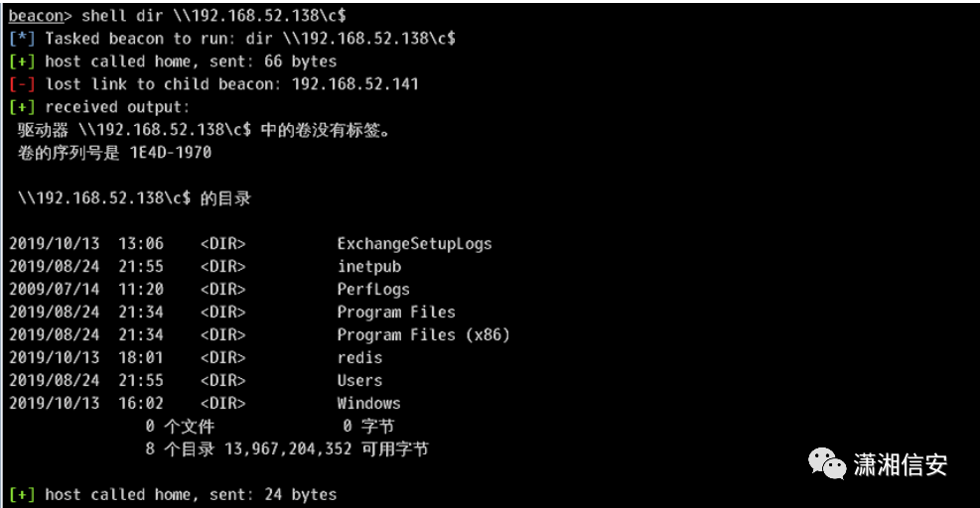This screenshot has height=508, width=980.
Task: Click the volume serial number 1E4D-1970
Action: pyautogui.click(x=171, y=153)
